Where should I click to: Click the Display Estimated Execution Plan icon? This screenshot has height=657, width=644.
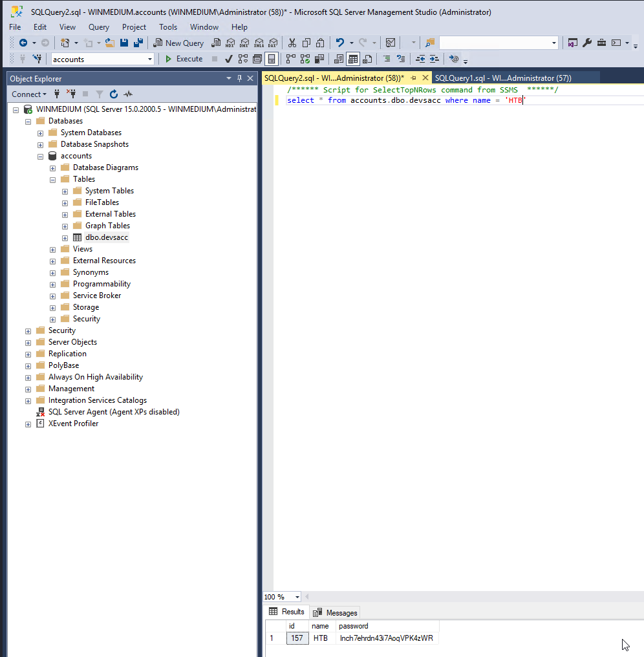coord(243,59)
